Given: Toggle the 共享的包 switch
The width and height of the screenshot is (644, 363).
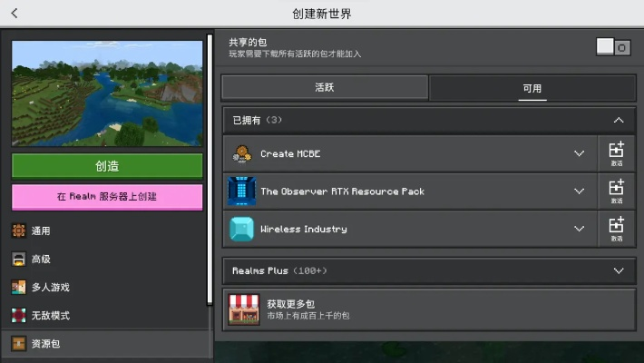Looking at the screenshot, I should pyautogui.click(x=613, y=47).
